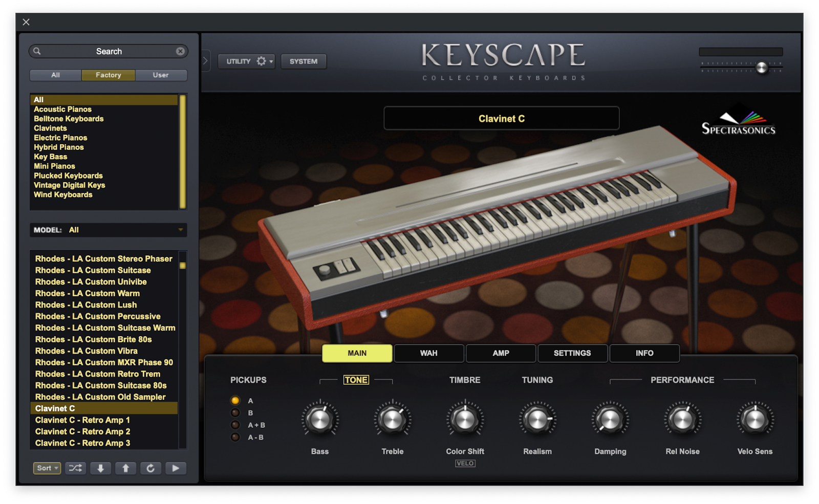Toggle the VELO button under Color Shift
The width and height of the screenshot is (819, 504).
(x=465, y=464)
